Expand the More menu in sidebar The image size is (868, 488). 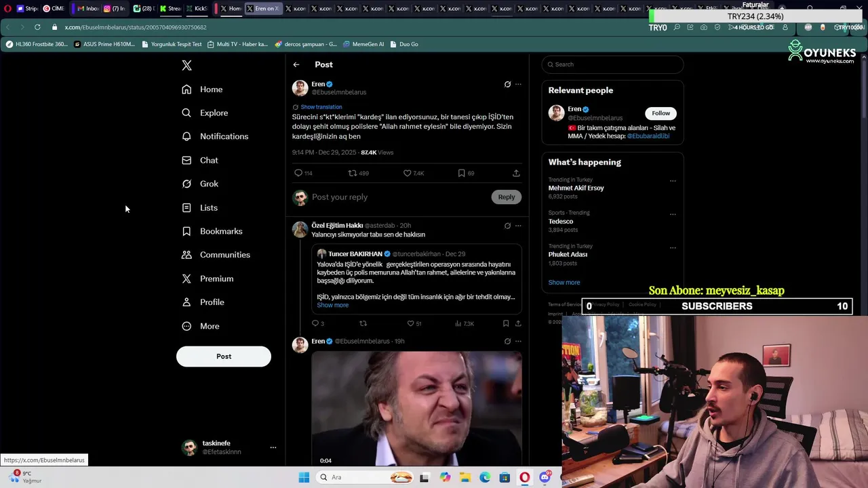pos(201,326)
